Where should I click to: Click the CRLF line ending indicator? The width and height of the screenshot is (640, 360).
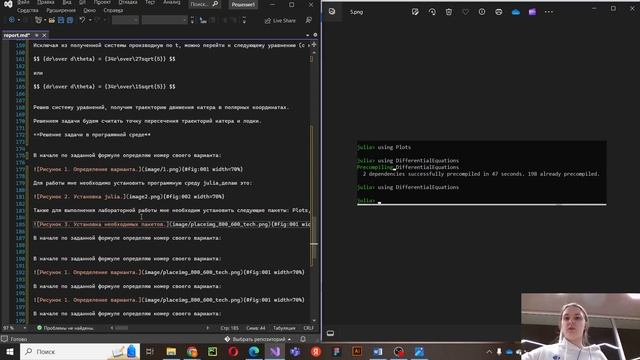tap(309, 328)
